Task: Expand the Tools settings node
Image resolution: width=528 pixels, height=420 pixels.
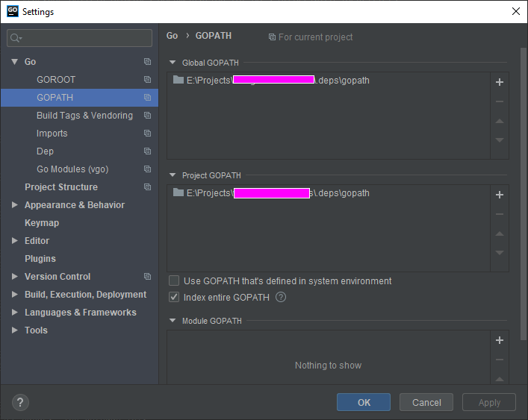Action: (x=14, y=330)
